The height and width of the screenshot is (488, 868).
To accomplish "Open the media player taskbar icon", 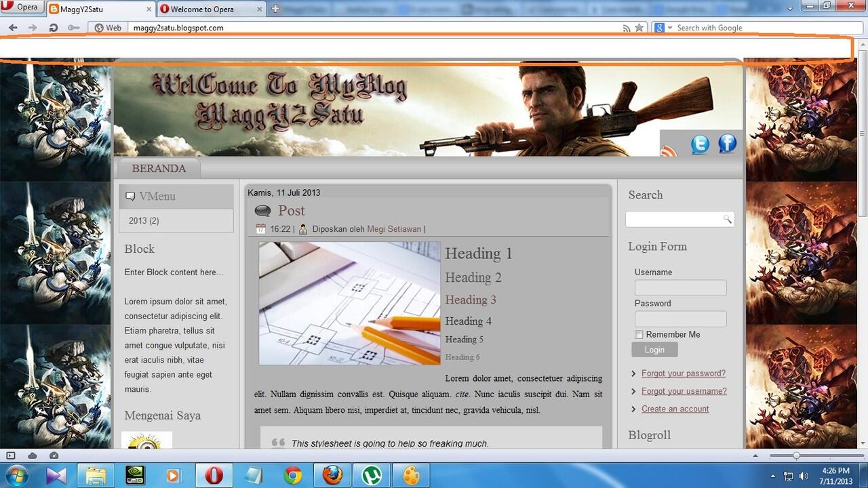I will coord(174,475).
